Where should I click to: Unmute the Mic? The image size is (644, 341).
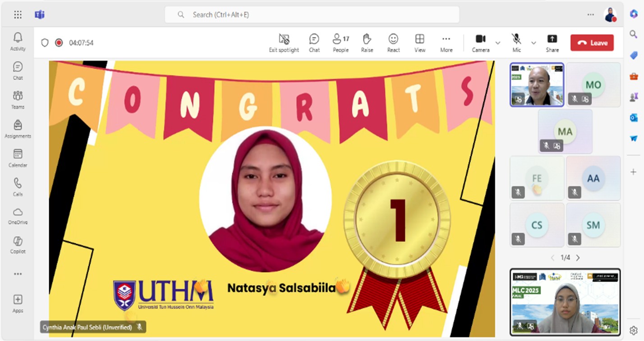(x=516, y=43)
